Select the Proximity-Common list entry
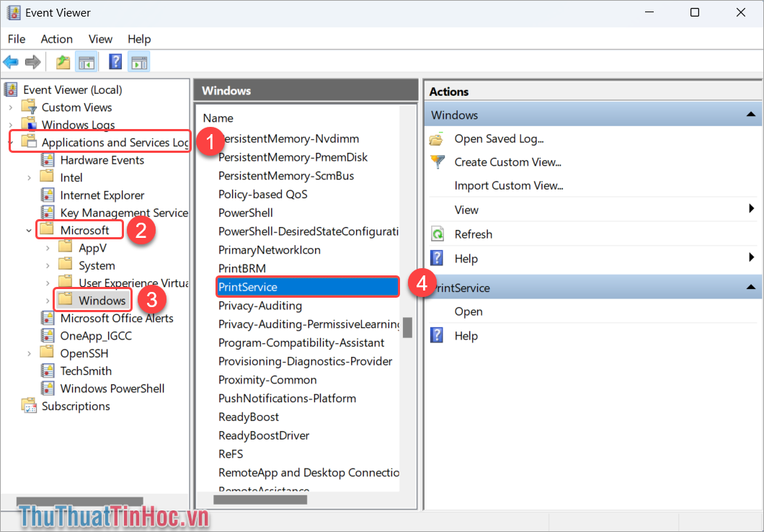 click(x=267, y=380)
